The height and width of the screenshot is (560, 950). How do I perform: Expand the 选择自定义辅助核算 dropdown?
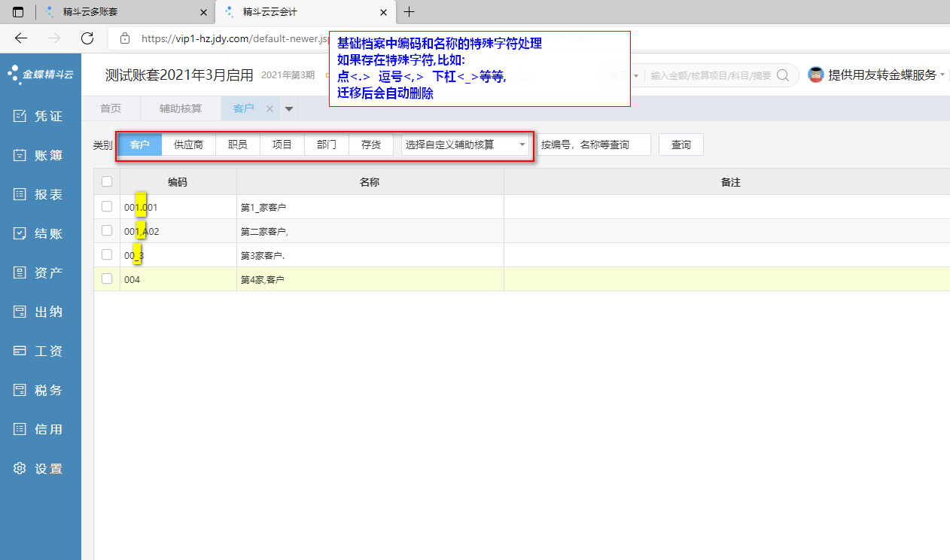(x=522, y=145)
